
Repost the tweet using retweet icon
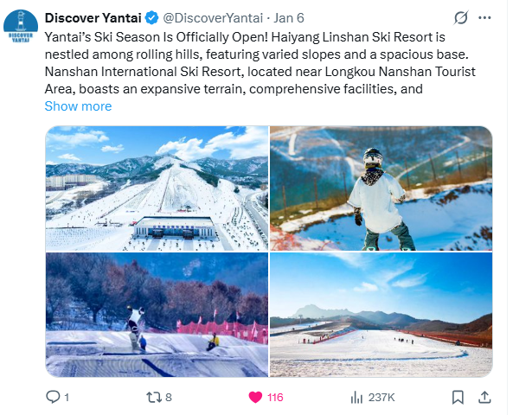pos(154,397)
